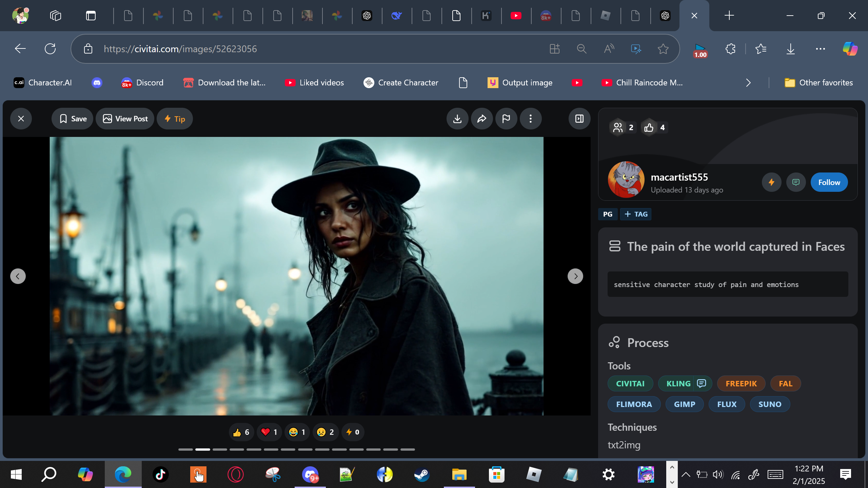Go to the previous image arrow
Screen dimensions: 868x488
click(18, 276)
